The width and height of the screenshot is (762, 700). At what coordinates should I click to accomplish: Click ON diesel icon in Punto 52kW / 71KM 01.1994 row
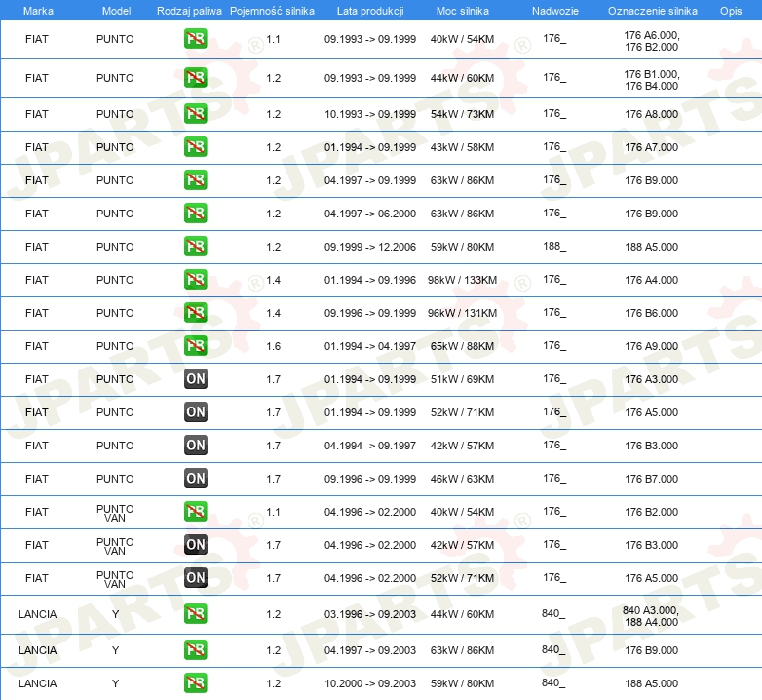[195, 411]
